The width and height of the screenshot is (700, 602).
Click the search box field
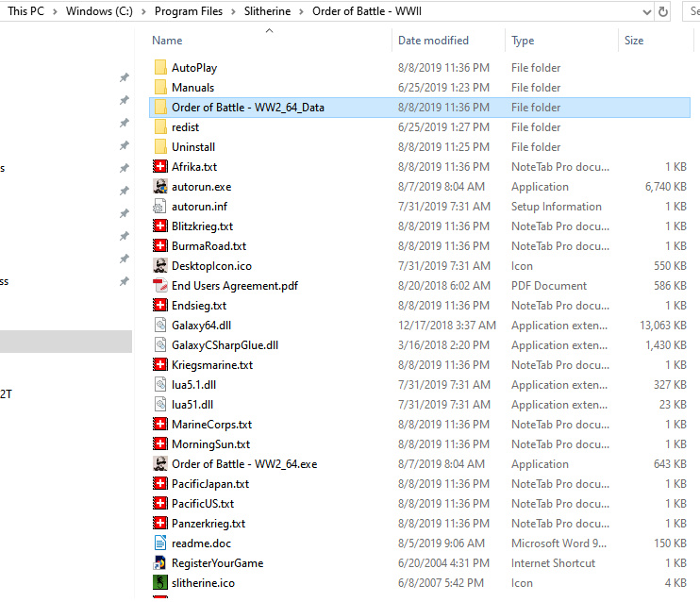pyautogui.click(x=690, y=12)
